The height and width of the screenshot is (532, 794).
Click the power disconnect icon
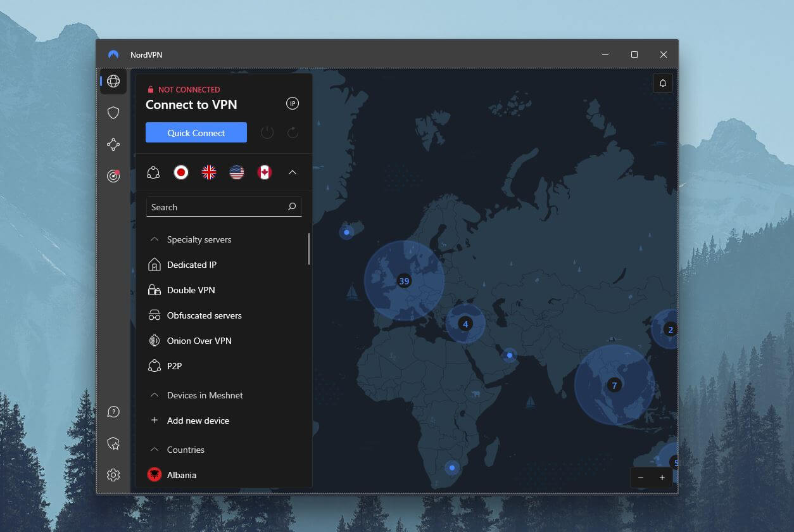[267, 132]
